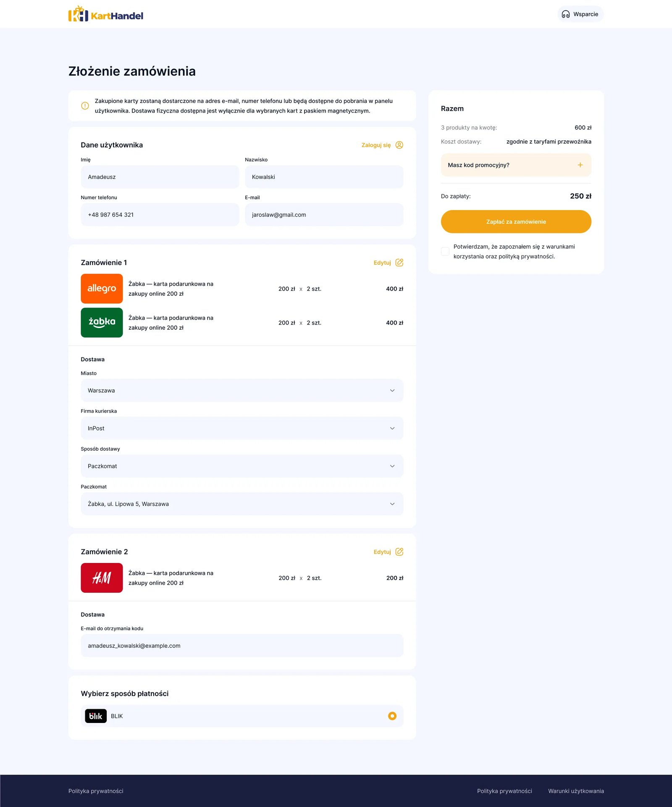Click Edytuj link for Zamówienie 1
Image resolution: width=672 pixels, height=807 pixels.
click(382, 263)
